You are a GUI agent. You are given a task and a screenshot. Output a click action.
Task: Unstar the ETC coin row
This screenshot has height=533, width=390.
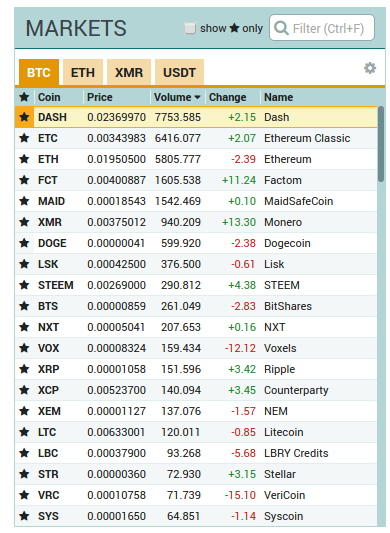[24, 138]
